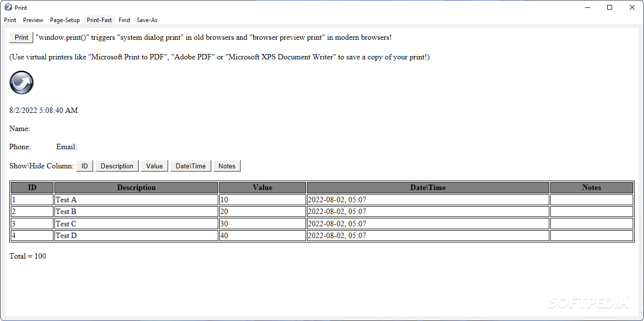This screenshot has height=321, width=644.
Task: Click the Show\Hide Column: label
Action: [42, 166]
